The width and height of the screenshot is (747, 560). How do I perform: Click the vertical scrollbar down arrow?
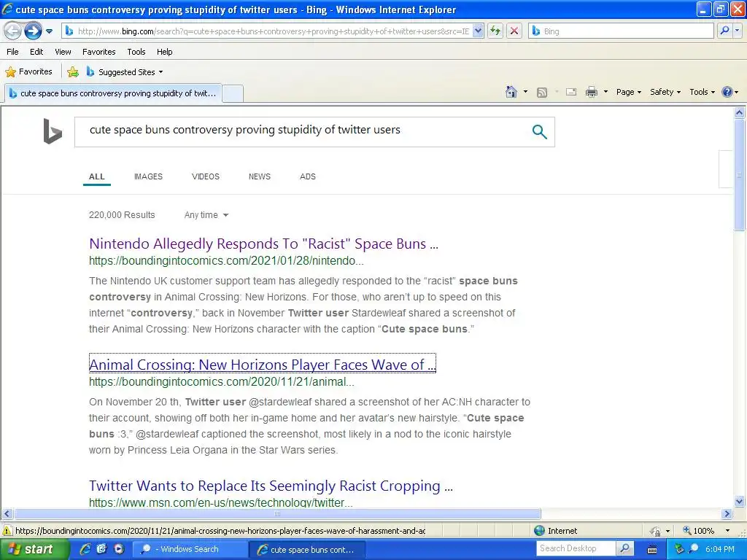(x=740, y=501)
